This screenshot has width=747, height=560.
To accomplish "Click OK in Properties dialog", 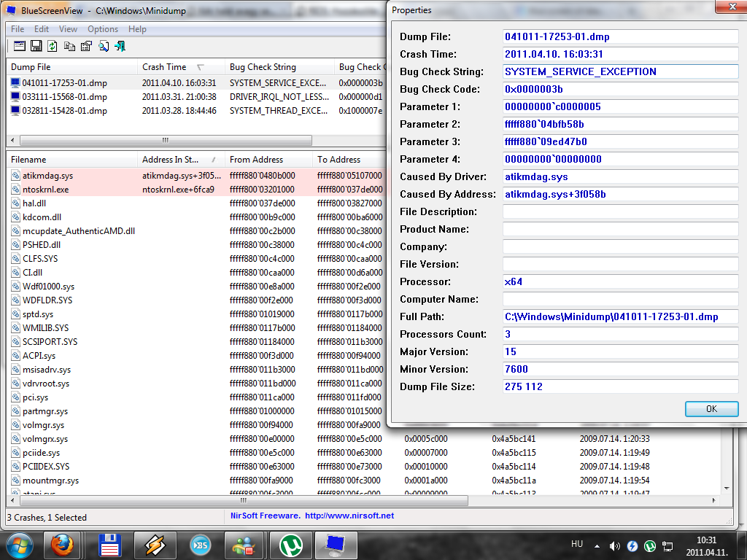I will 712,409.
